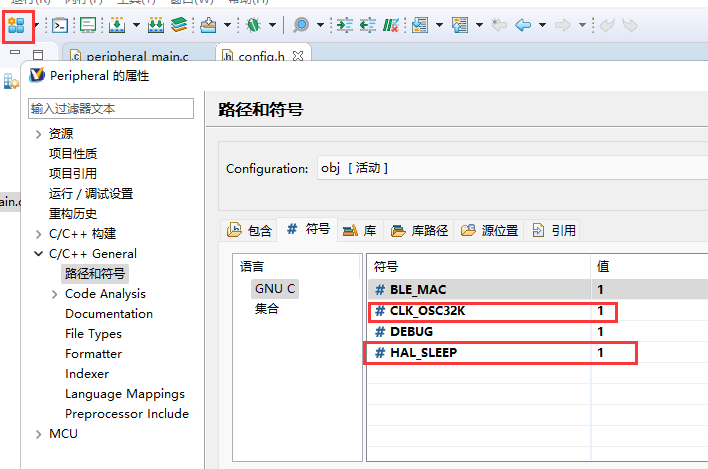Image resolution: width=708 pixels, height=469 pixels.
Task: Click the books stack toolbar icon
Action: (x=178, y=25)
